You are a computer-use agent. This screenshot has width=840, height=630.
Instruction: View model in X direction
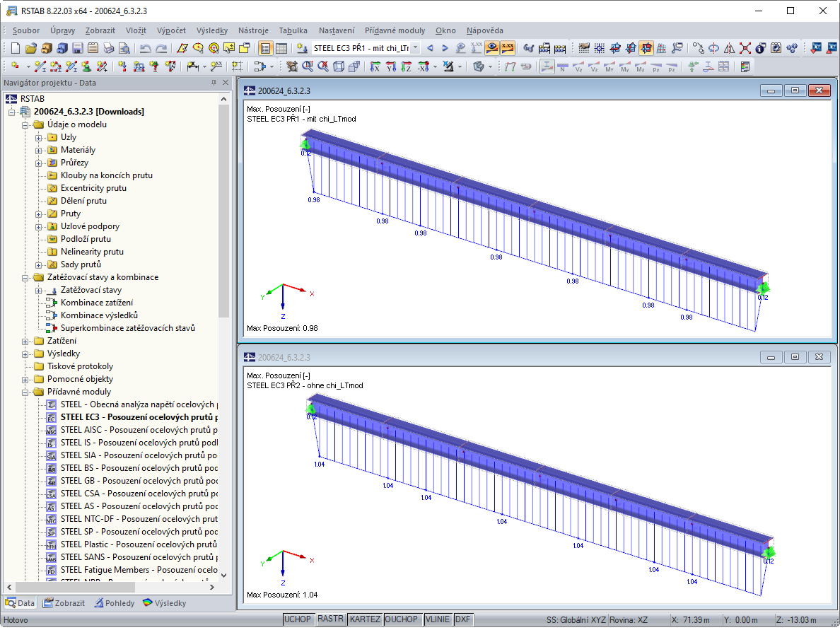pyautogui.click(x=375, y=66)
